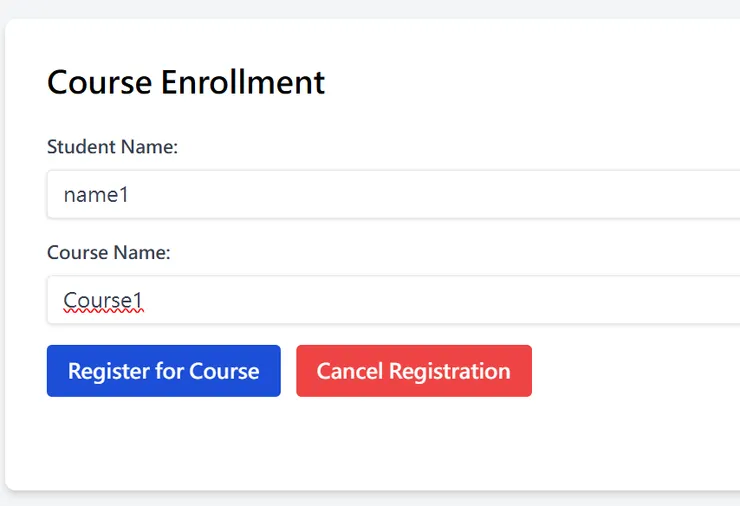
Task: Click the "Course Name:" label
Action: [109, 253]
